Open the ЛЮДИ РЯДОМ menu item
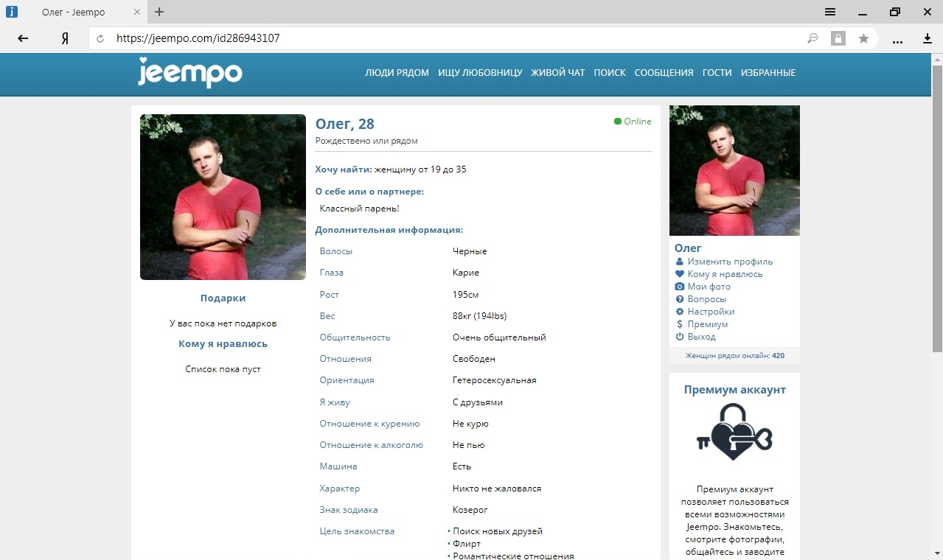This screenshot has height=560, width=943. [397, 73]
